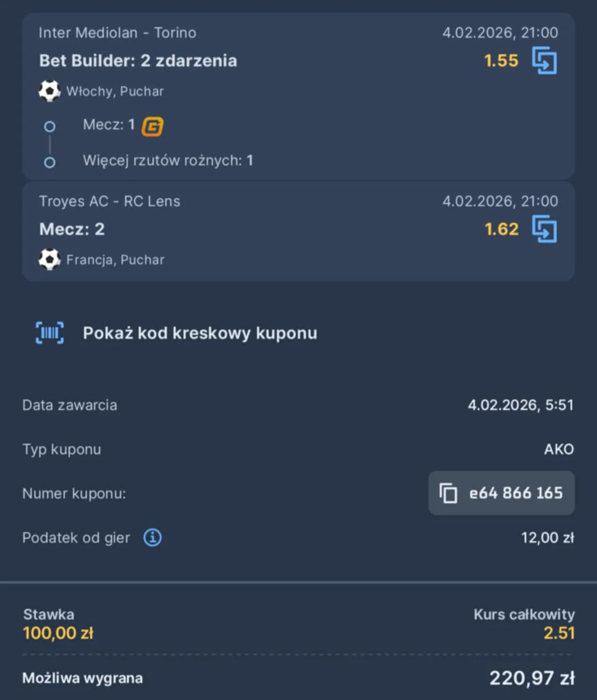
Task: Click soccer ball icon beside Francja, Puchar
Action: tap(49, 260)
